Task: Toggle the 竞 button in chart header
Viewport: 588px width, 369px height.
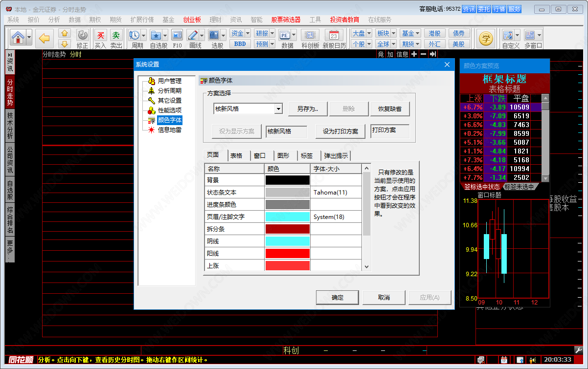Action: click(381, 54)
